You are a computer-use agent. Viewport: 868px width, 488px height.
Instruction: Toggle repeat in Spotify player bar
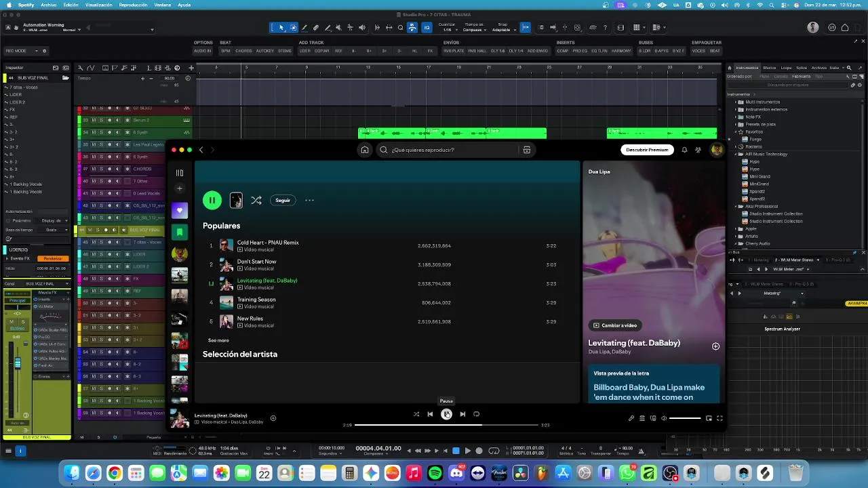[476, 414]
